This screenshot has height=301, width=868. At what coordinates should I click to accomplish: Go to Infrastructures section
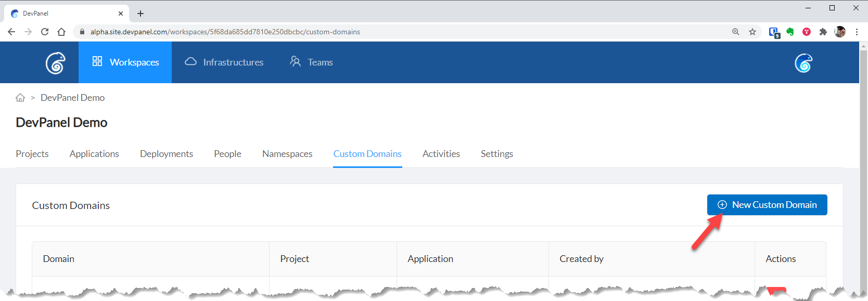[x=224, y=62]
